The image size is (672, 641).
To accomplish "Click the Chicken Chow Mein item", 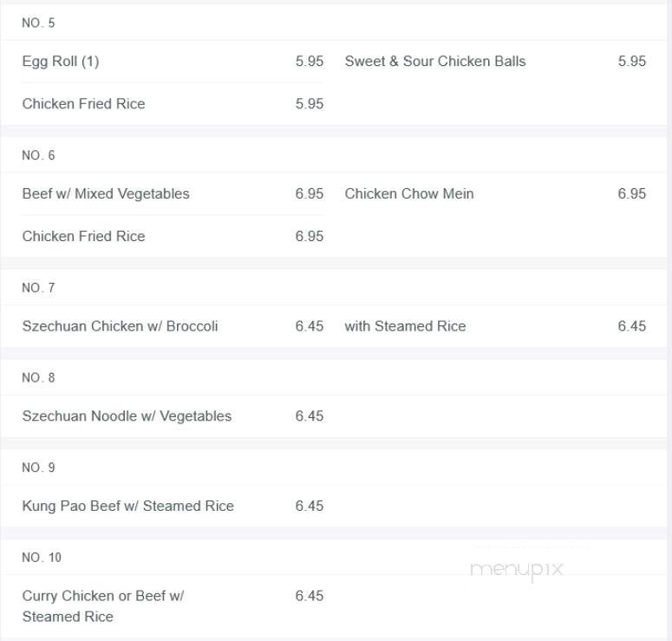I will click(x=409, y=193).
